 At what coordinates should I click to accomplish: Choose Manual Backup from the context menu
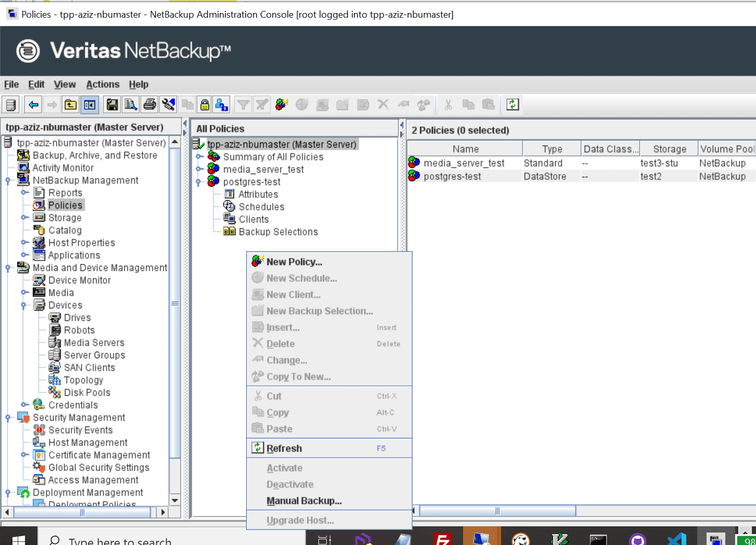pos(304,500)
